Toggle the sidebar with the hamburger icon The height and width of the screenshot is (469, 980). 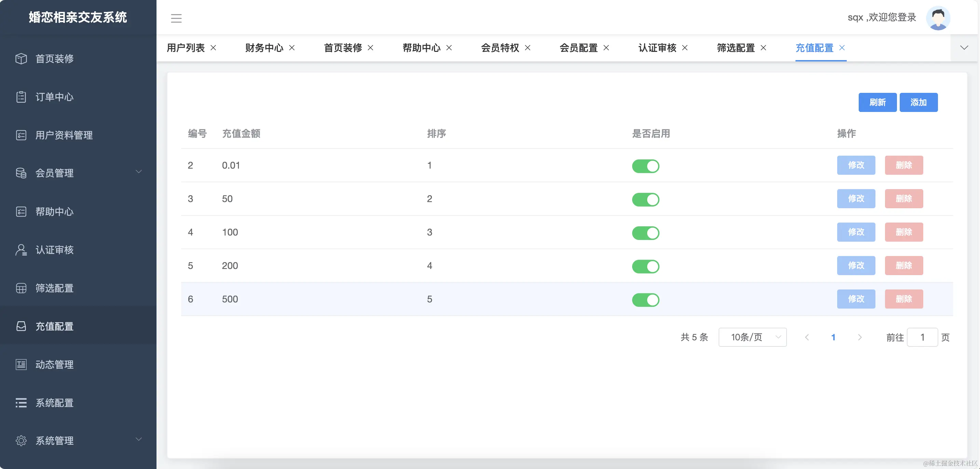point(176,18)
